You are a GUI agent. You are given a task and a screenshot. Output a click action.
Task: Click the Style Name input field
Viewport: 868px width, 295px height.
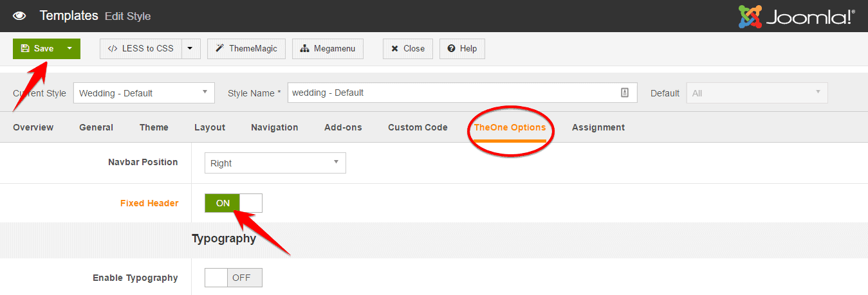[450, 93]
